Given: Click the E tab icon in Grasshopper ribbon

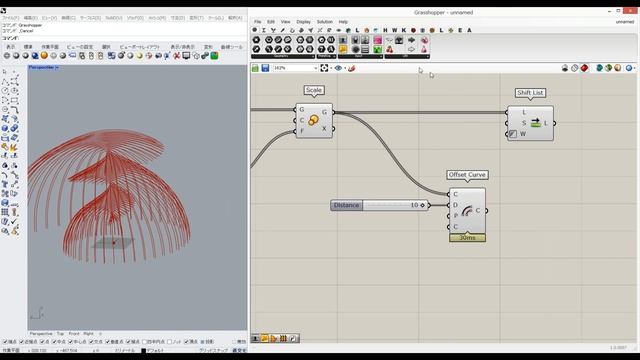Looking at the screenshot, I should [460, 30].
